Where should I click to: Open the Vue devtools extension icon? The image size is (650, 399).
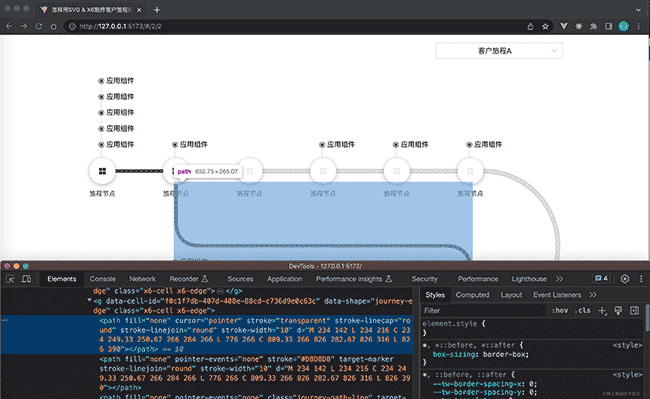pyautogui.click(x=564, y=27)
